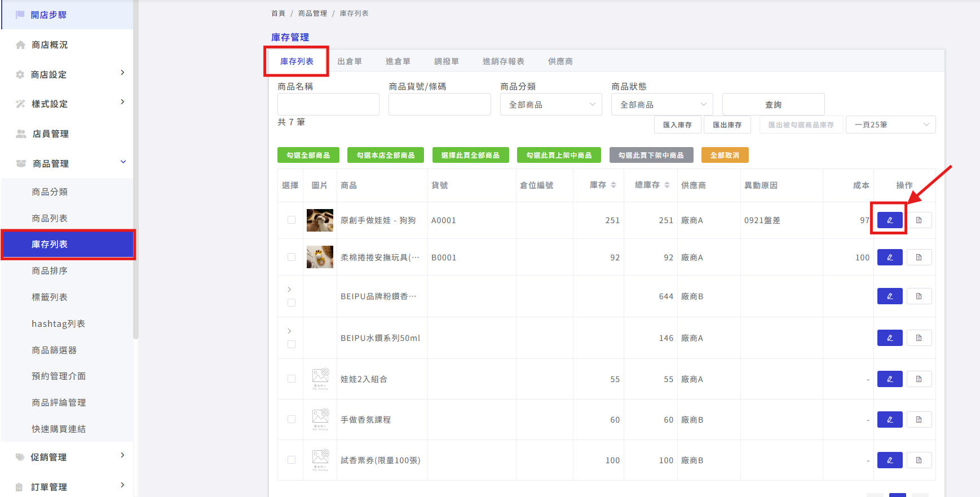This screenshot has width=980, height=497.
Task: Click the 商店設定 gear icon
Action: (x=20, y=74)
